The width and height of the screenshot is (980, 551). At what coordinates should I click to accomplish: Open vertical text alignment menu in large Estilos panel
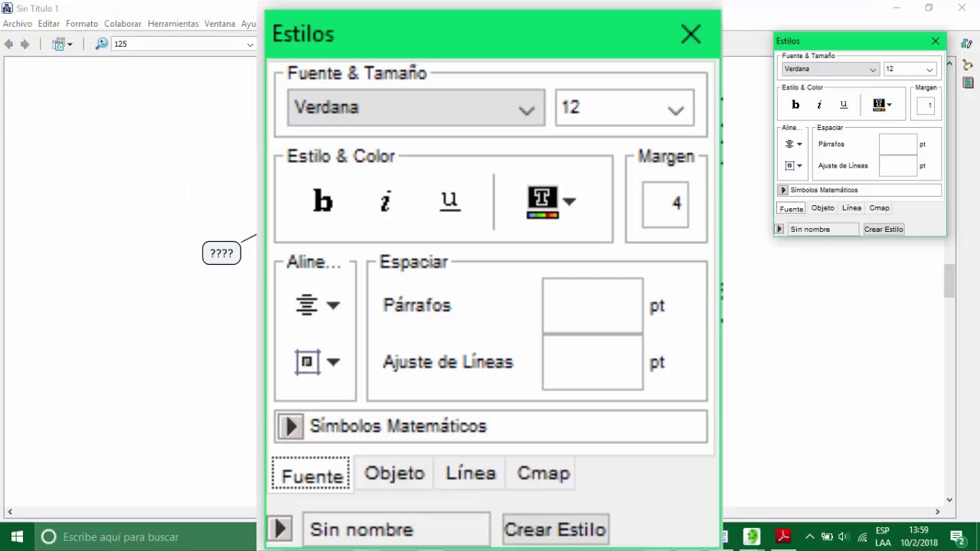click(x=317, y=361)
